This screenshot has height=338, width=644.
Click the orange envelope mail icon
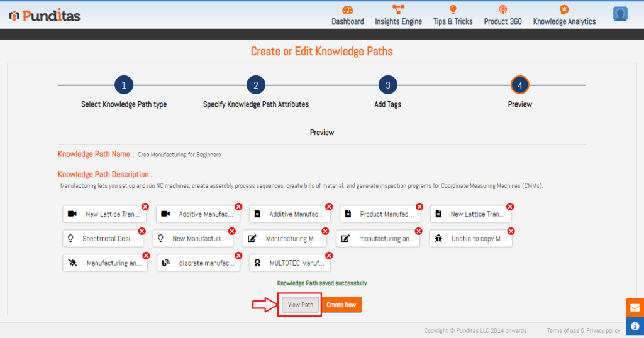pos(635,308)
